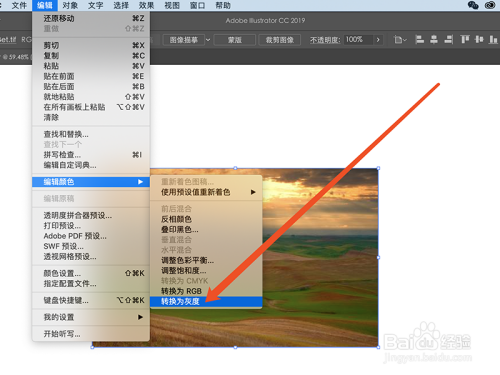Image resolution: width=500 pixels, height=375 pixels.
Task: Click top-center selection handle of image
Action: pos(235,168)
